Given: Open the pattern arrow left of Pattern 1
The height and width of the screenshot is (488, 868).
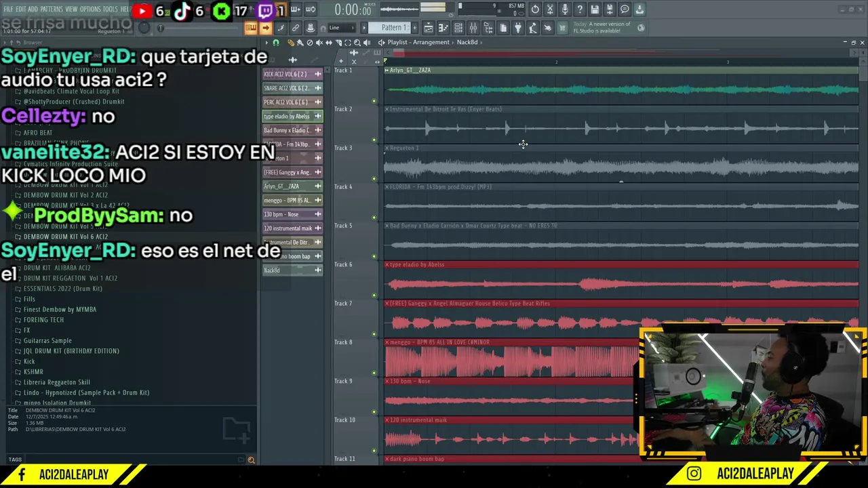Looking at the screenshot, I should [364, 28].
